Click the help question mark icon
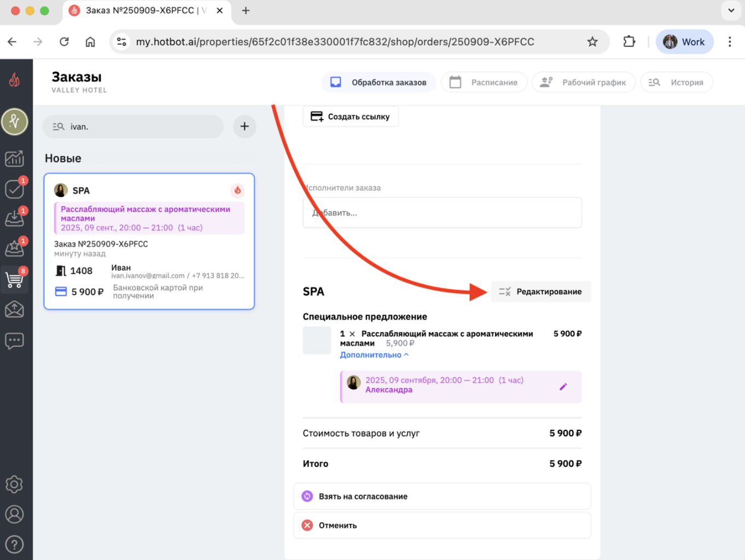The width and height of the screenshot is (745, 560). coord(14,544)
